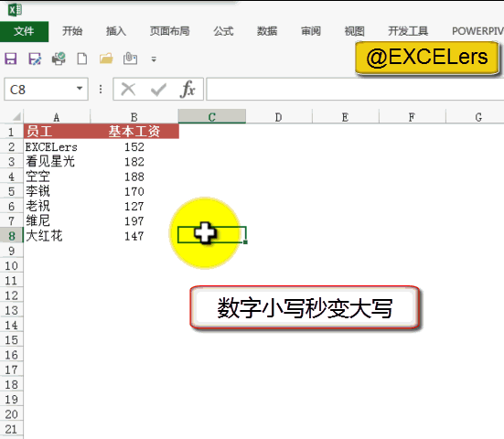Click into the formula bar input field
The height and width of the screenshot is (439, 504).
(355, 90)
